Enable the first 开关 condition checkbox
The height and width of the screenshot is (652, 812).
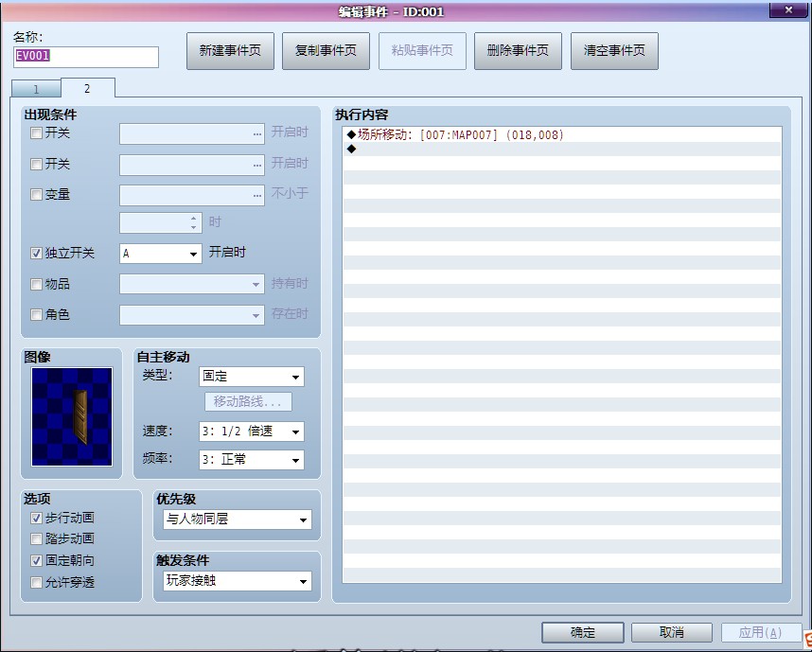coord(37,133)
